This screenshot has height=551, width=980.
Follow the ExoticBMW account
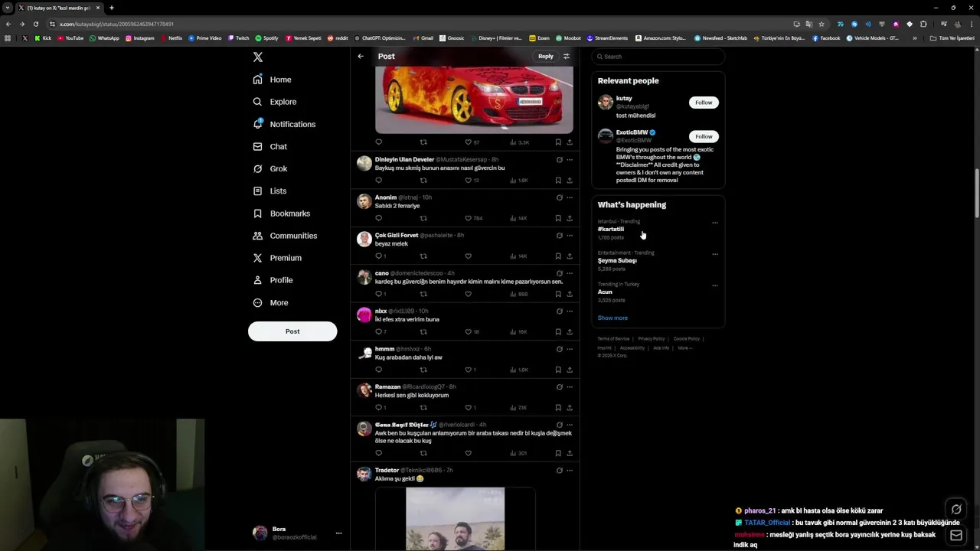[704, 136]
